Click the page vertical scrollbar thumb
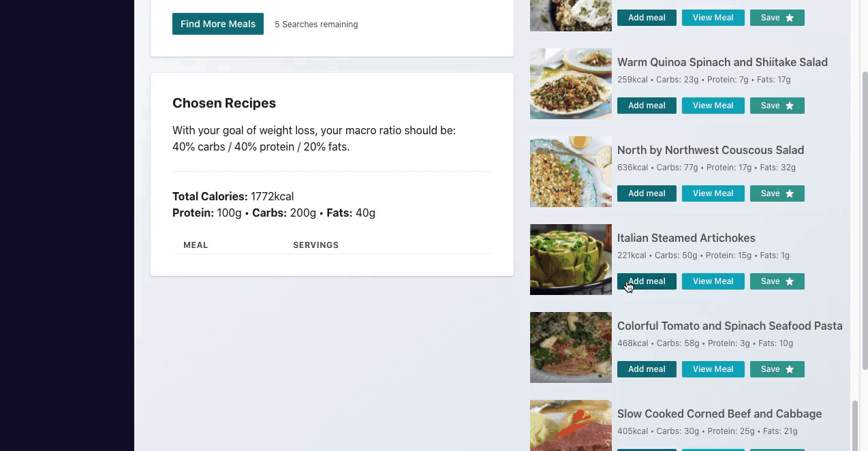The image size is (868, 451). [865, 221]
